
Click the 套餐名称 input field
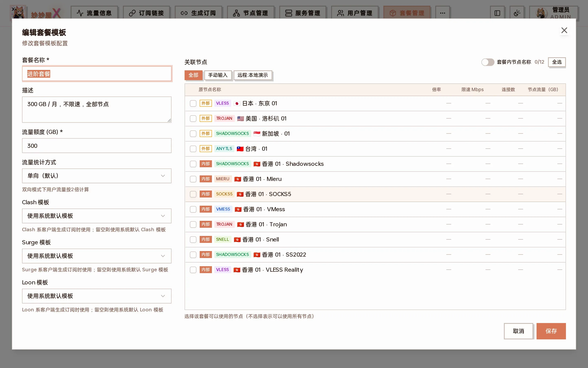pos(97,74)
